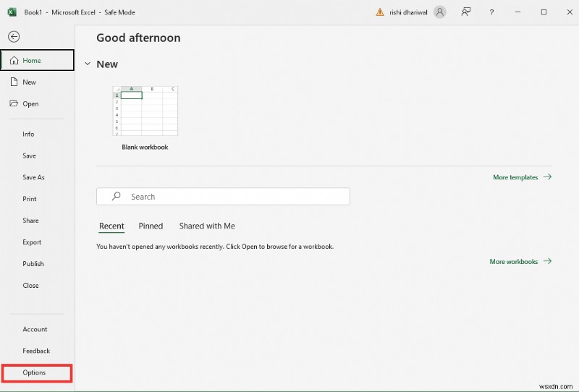Collapse the New section chevron
The width and height of the screenshot is (579, 392).
tap(88, 64)
